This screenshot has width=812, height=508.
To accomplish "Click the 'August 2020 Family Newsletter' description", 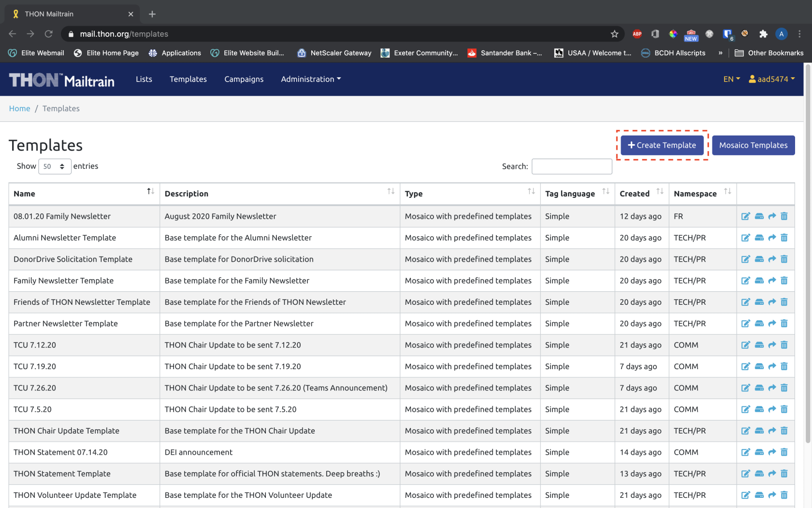I will 220,216.
